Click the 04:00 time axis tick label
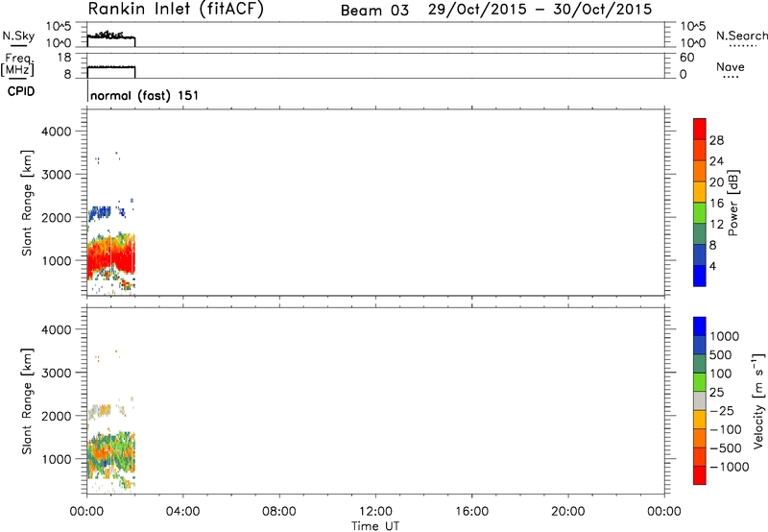768x532 pixels. [182, 512]
